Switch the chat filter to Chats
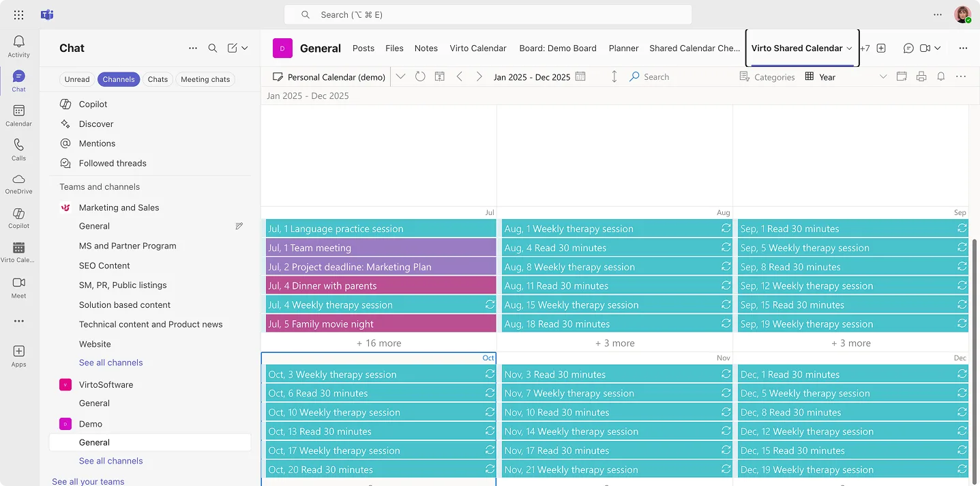 pyautogui.click(x=158, y=79)
